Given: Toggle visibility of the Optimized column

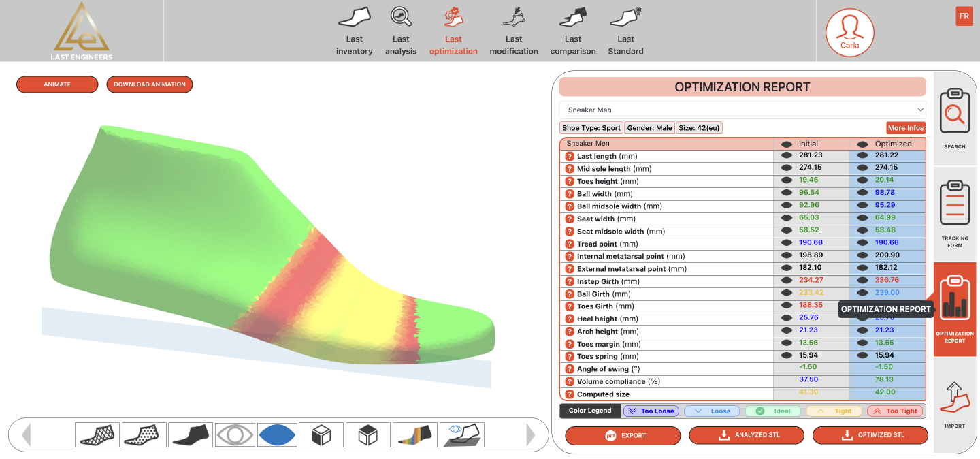Looking at the screenshot, I should [862, 144].
